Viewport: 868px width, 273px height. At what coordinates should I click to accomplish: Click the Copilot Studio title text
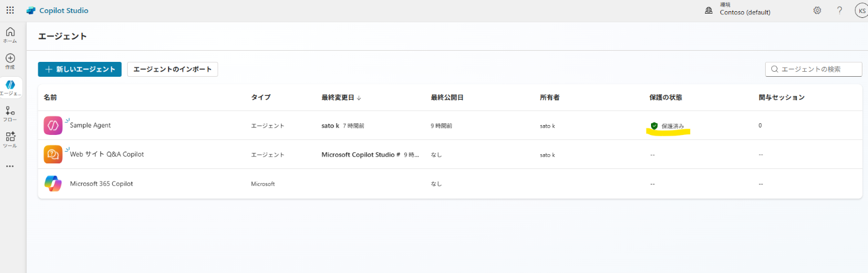pyautogui.click(x=64, y=11)
